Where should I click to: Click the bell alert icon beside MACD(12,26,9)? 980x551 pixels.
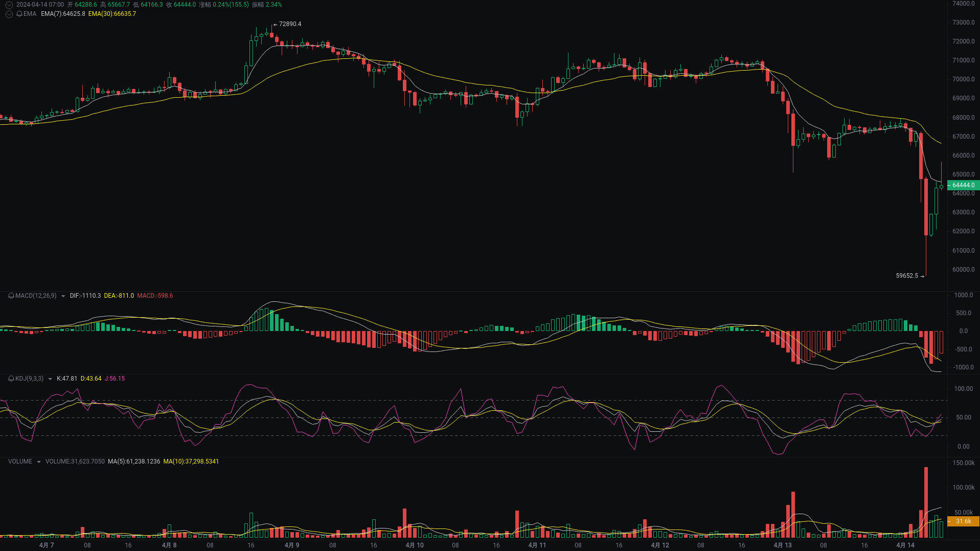[11, 296]
